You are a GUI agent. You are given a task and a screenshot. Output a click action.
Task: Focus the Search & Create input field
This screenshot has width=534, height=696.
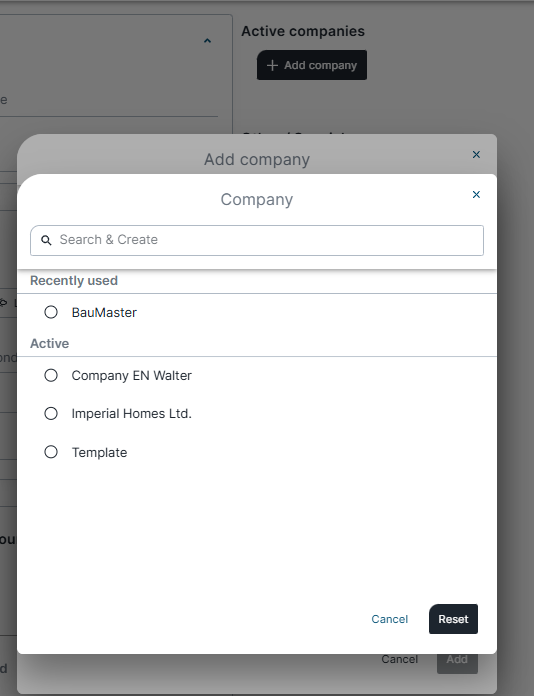click(257, 240)
